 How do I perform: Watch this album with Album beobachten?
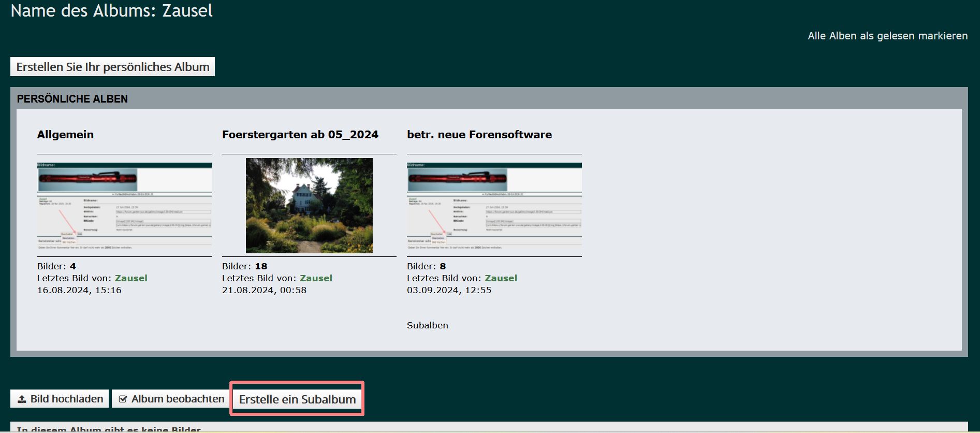(177, 399)
